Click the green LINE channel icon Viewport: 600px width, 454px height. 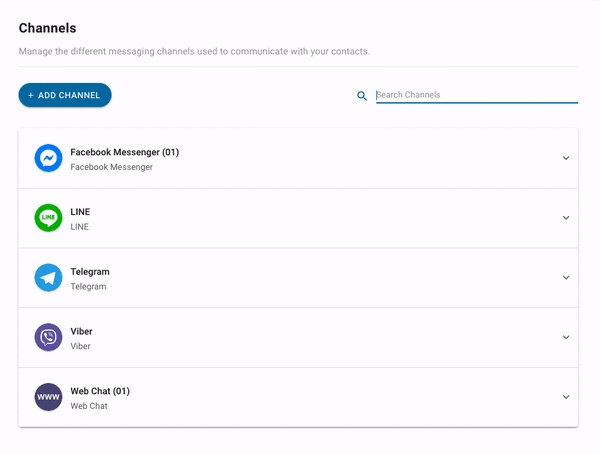(48, 218)
